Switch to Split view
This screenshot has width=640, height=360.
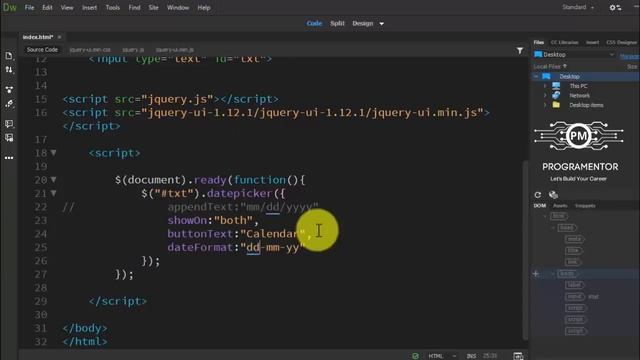[337, 23]
